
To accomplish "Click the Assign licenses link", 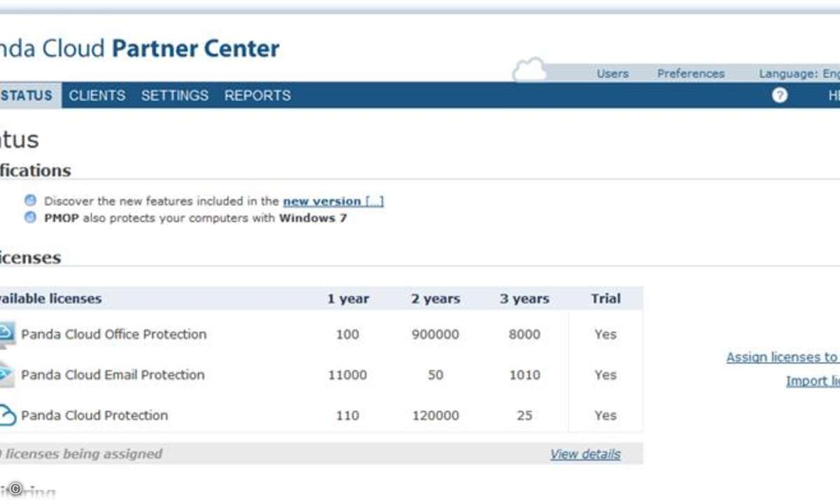I will 783,357.
